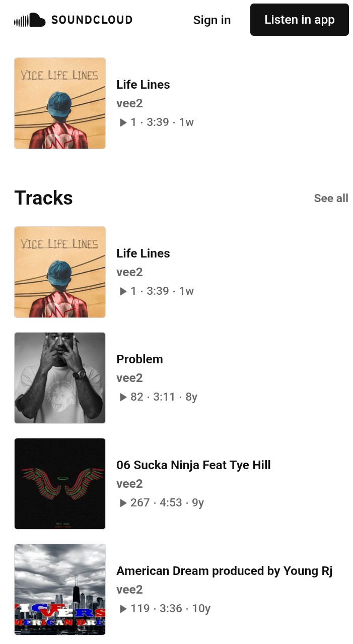Visit vee2 artist under American Dream

pos(129,590)
